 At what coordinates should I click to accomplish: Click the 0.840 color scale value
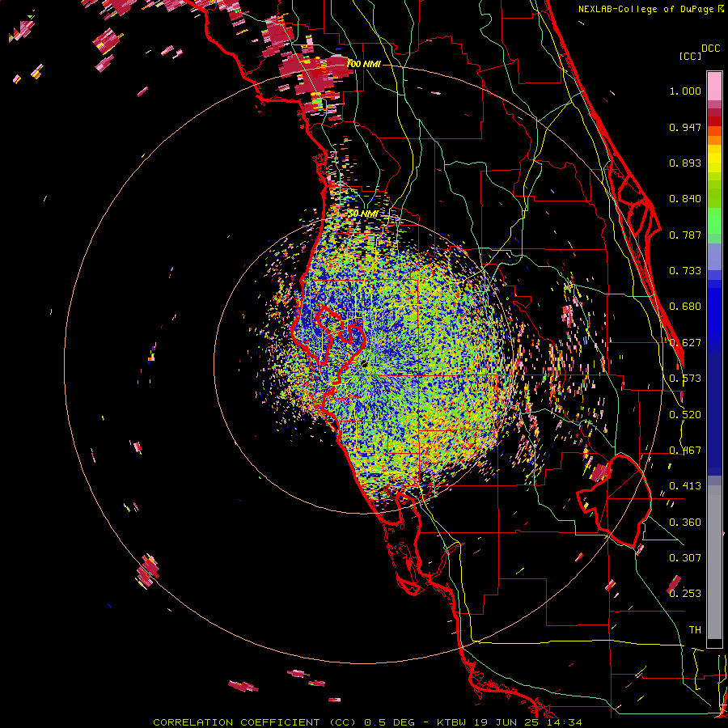[x=685, y=199]
